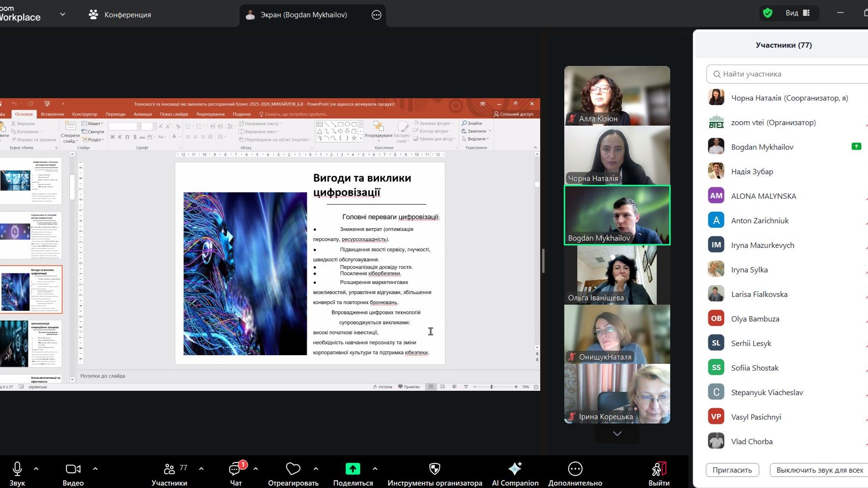The width and height of the screenshot is (868, 488).
Task: Click the green encryption shield icon
Action: tap(768, 13)
